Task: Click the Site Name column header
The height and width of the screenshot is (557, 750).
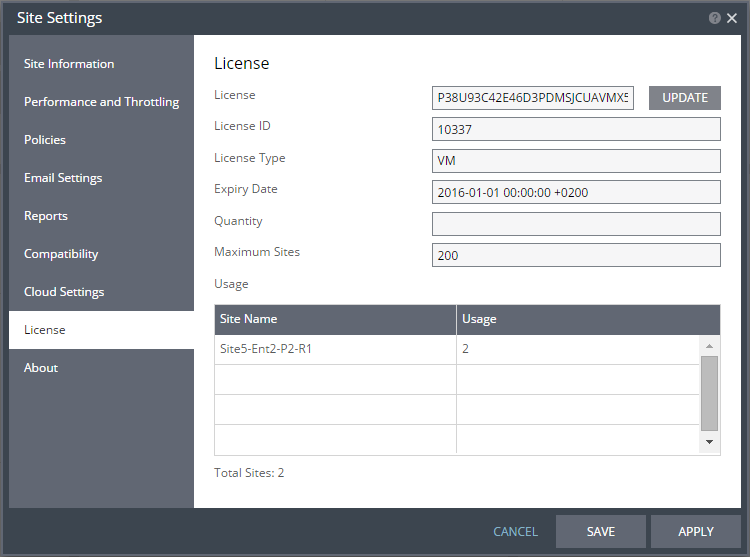Action: 335,319
